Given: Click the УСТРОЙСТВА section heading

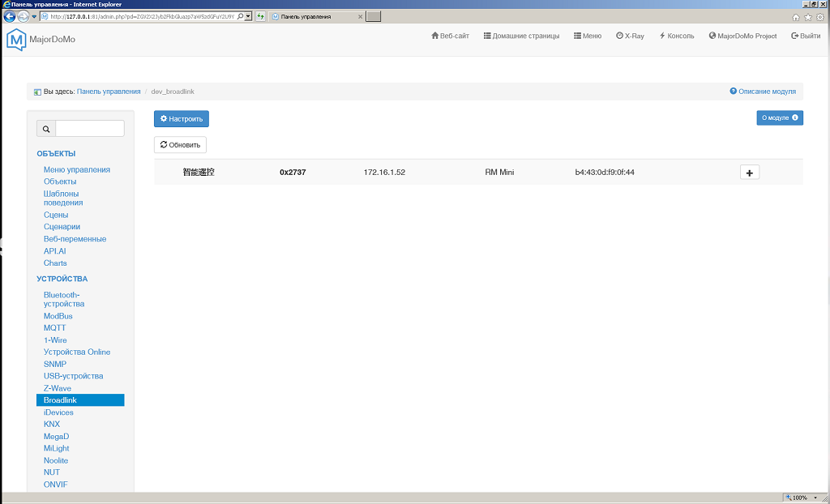Looking at the screenshot, I should coord(62,279).
